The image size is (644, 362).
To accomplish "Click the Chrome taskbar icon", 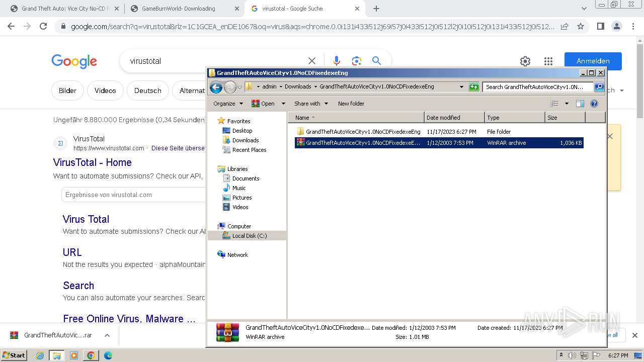I will pos(91,355).
